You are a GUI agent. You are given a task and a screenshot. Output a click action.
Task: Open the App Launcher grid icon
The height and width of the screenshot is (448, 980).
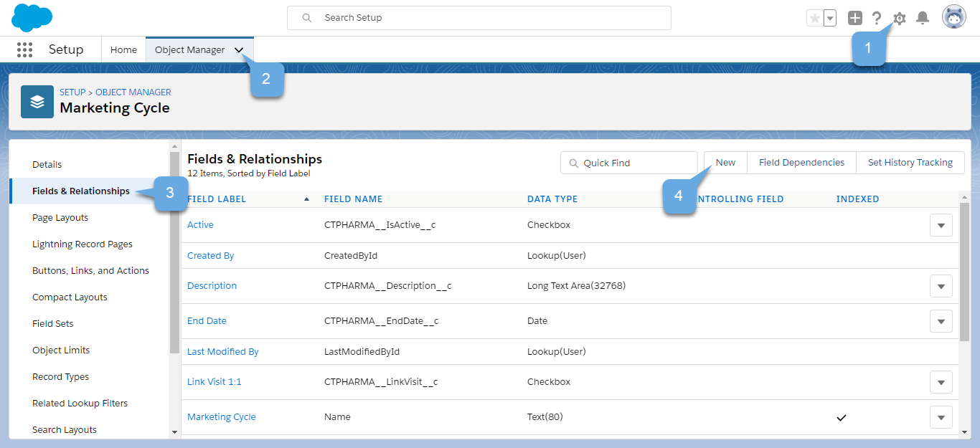(x=24, y=49)
